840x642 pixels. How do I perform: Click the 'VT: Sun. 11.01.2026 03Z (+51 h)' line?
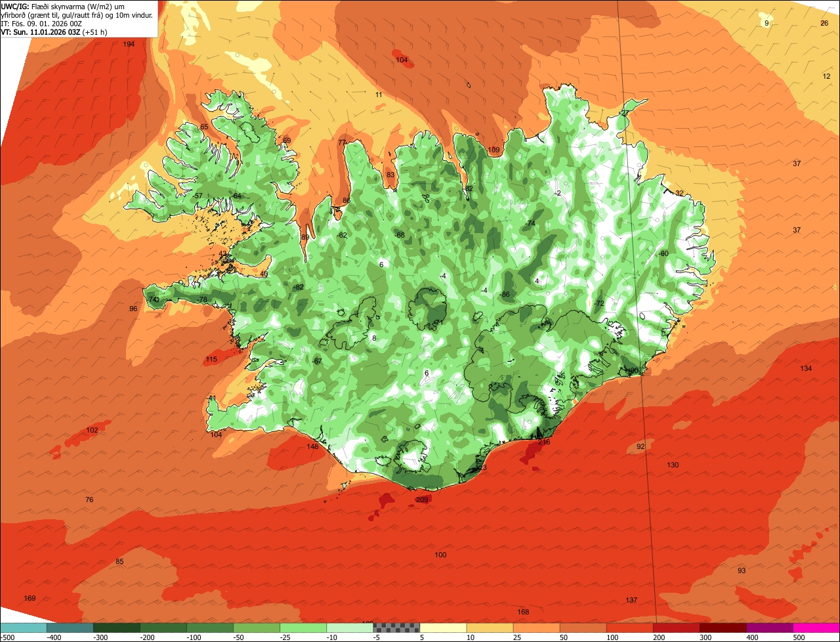pos(54,32)
